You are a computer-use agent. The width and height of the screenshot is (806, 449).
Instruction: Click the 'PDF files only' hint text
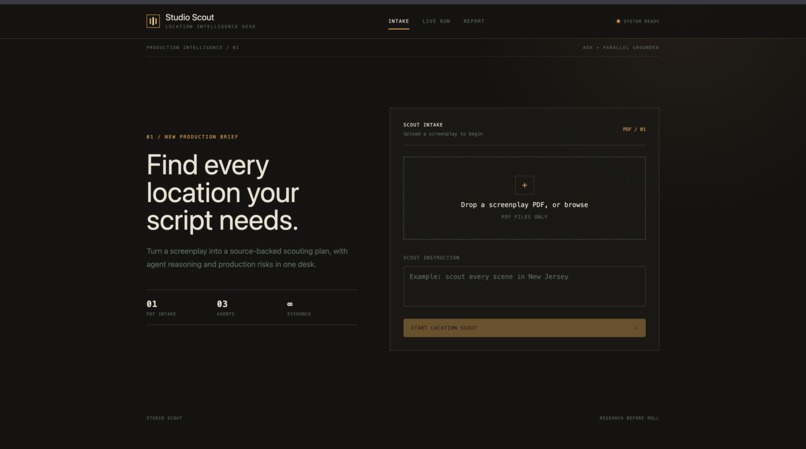coord(524,217)
